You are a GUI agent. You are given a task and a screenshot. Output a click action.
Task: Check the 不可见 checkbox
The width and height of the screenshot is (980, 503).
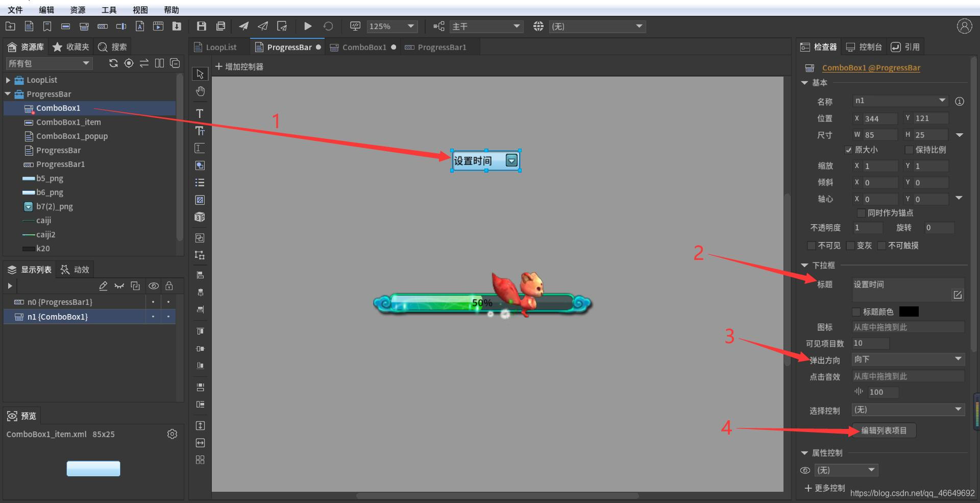[811, 246]
